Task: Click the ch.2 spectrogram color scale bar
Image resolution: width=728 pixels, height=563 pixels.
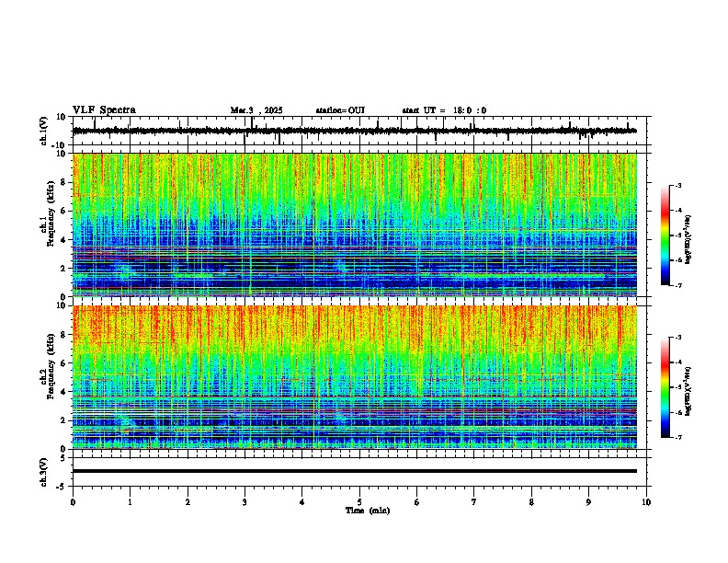Action: pyautogui.click(x=665, y=387)
